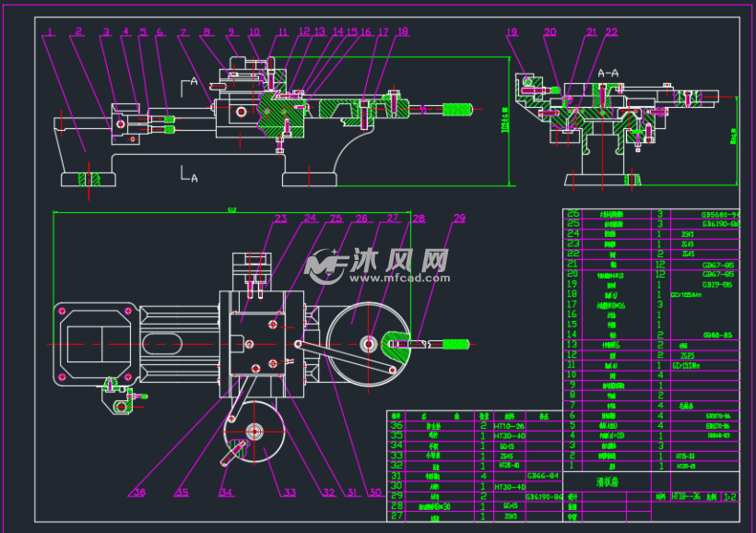Click the GB6190-86 cell in row 29

tap(544, 496)
